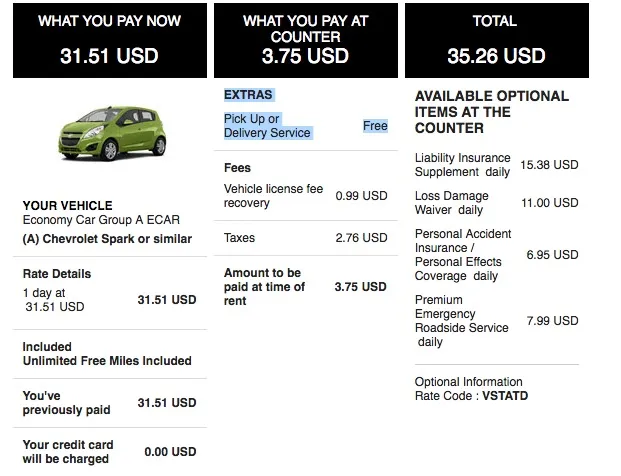
Task: Click the TOTAL 35.26 USD header box
Action: pyautogui.click(x=497, y=40)
